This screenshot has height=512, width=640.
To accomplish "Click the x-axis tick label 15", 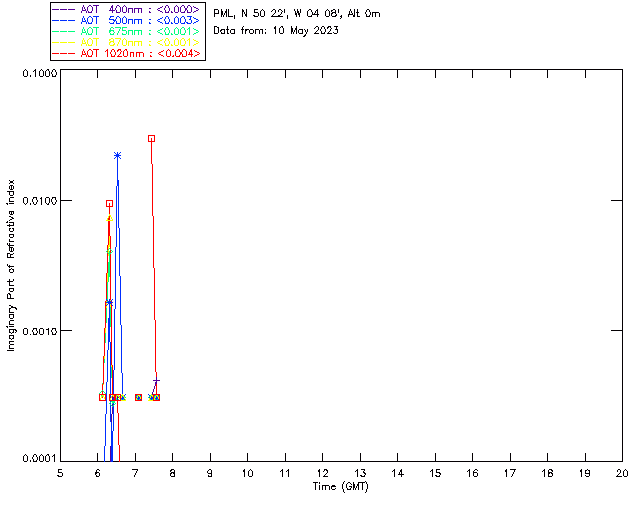I will (x=435, y=473).
